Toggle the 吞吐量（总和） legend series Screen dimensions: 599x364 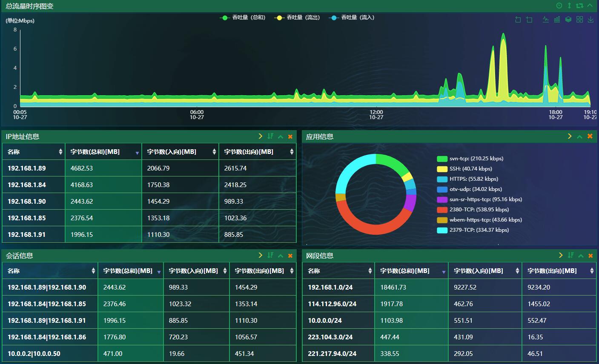243,17
